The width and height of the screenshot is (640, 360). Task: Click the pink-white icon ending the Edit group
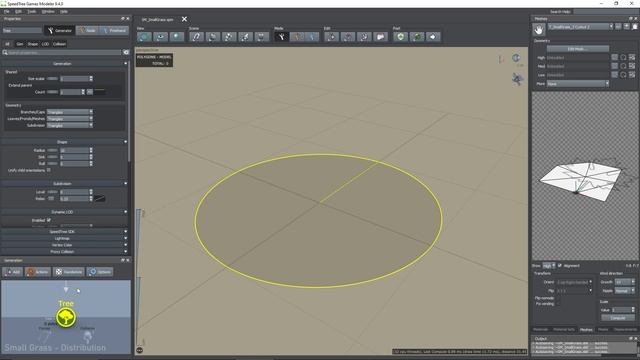pyautogui.click(x=380, y=37)
